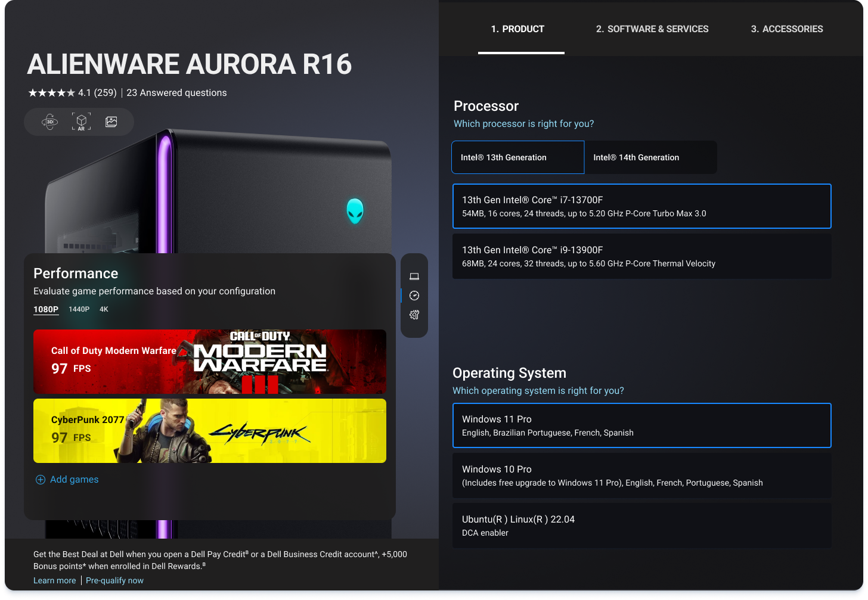This screenshot has height=600, width=868.
Task: Select Ubuntu Linux 22.04 operating system
Action: 642,526
